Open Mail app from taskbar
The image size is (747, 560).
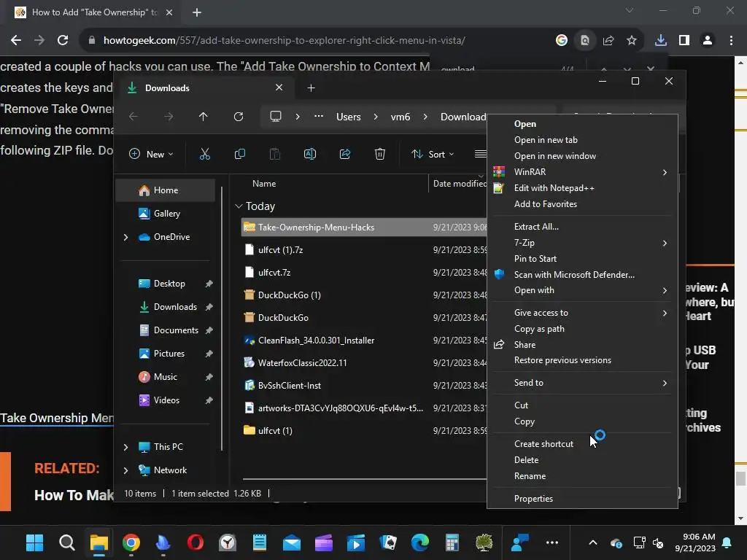(292, 542)
